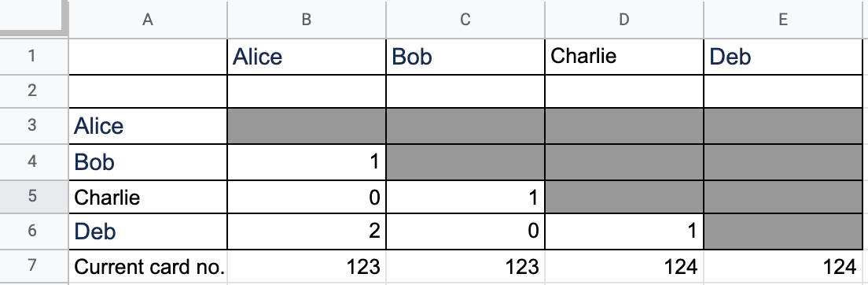Click the gray cell in Alice's row, column B
The height and width of the screenshot is (285, 868).
306,126
